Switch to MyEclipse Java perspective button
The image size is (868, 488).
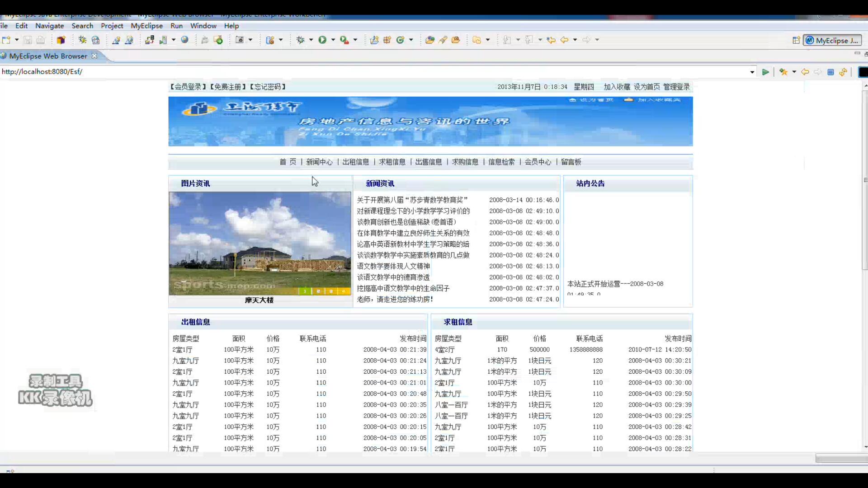[x=832, y=40]
